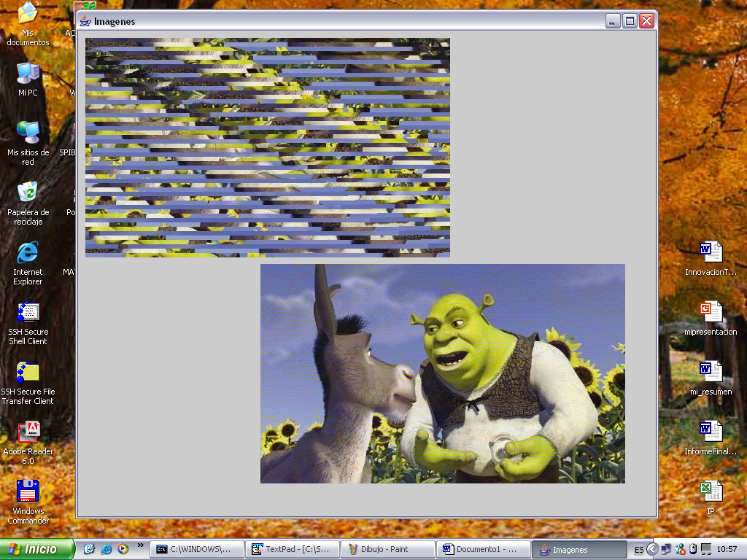
Task: Open the Messenger tray icon
Action: 680,549
